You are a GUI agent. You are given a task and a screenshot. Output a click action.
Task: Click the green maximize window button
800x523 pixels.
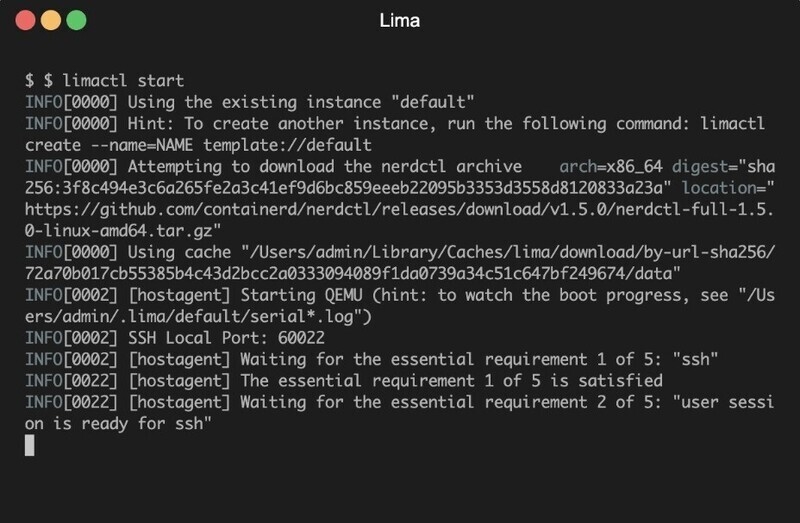(x=75, y=20)
